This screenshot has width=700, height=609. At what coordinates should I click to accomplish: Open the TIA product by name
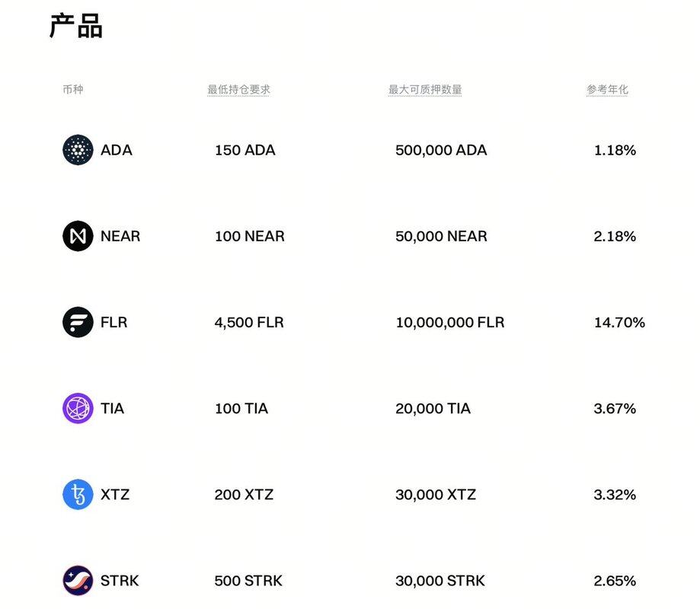point(112,409)
